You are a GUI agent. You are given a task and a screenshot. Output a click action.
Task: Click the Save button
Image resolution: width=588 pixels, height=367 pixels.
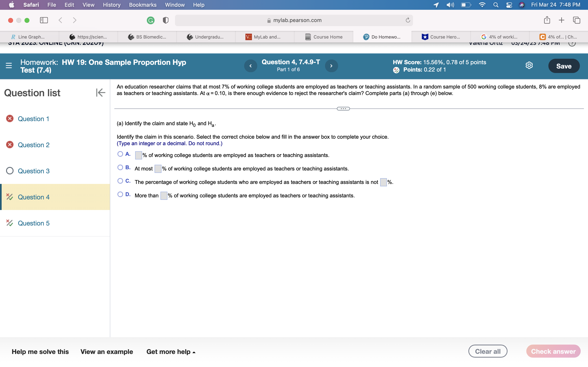pyautogui.click(x=563, y=66)
